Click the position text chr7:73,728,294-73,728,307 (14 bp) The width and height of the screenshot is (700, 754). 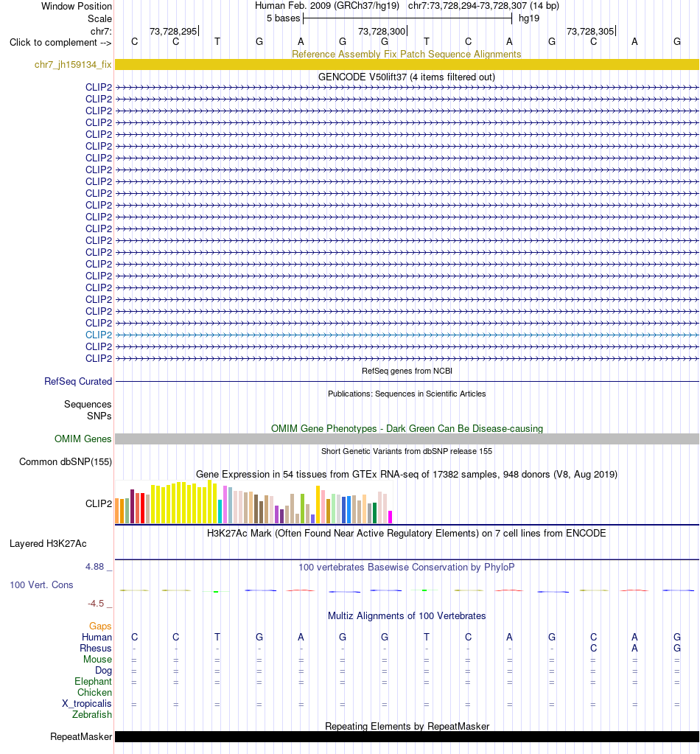(483, 6)
